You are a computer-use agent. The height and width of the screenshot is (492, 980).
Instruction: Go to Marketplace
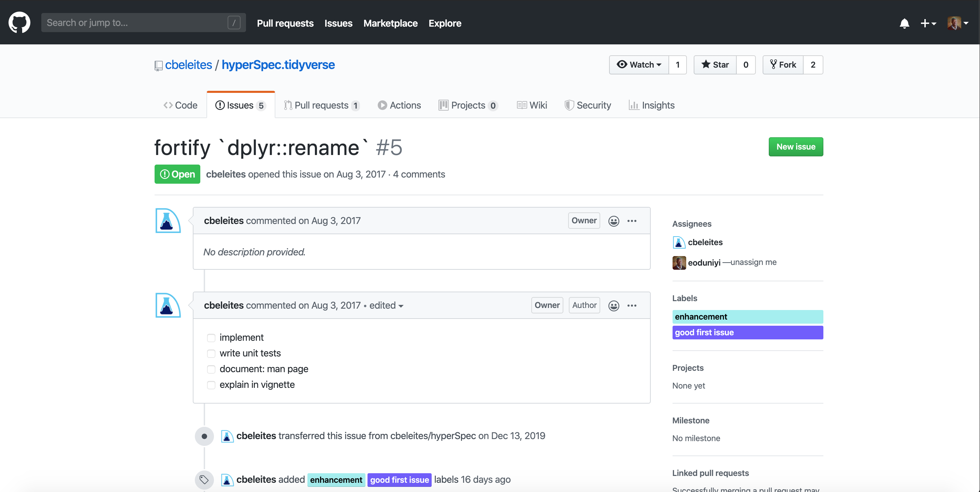(390, 23)
